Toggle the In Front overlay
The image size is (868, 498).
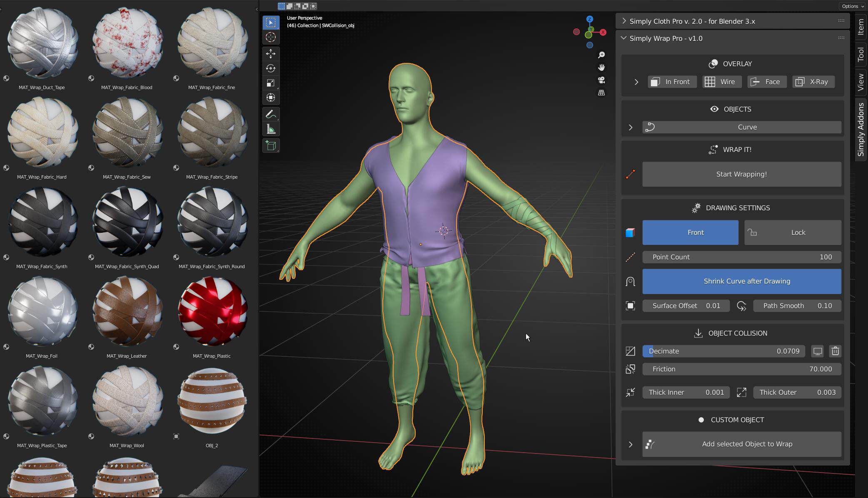[x=672, y=82]
